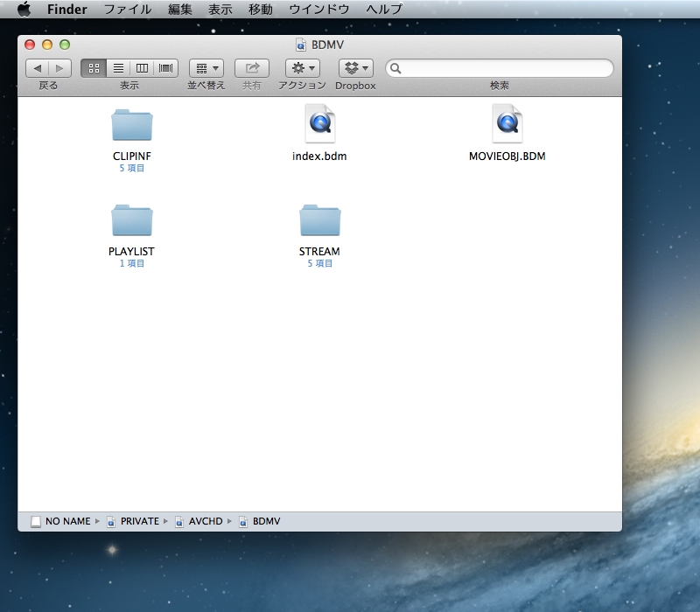This screenshot has width=700, height=612.
Task: Open the ウインドウ menu
Action: click(318, 9)
